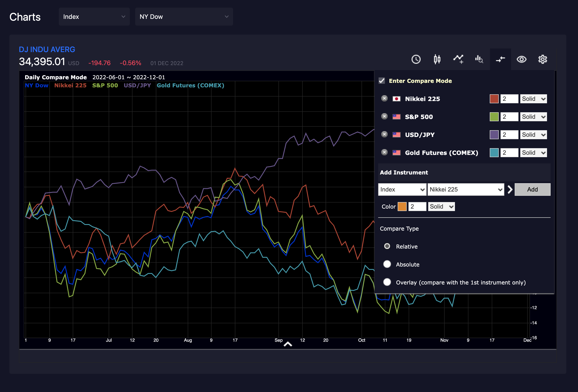
Task: Pick S&P 500 green color swatch
Action: click(x=494, y=117)
